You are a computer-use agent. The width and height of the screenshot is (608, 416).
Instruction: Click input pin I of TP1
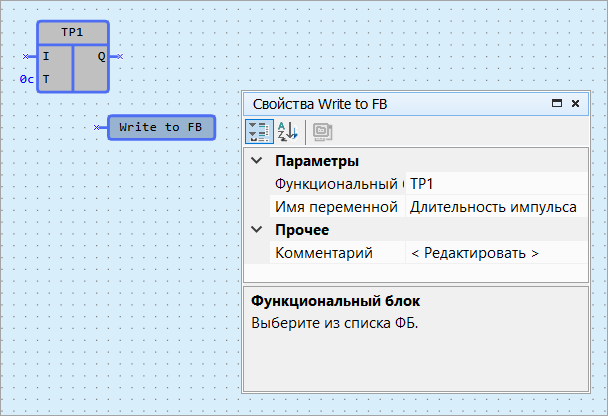(x=46, y=57)
